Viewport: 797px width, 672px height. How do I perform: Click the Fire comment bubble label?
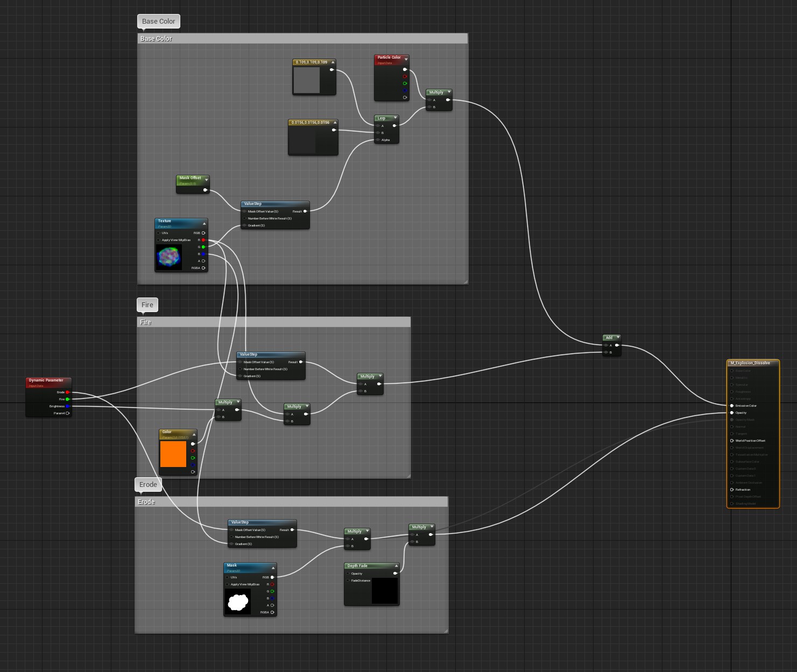coord(147,305)
